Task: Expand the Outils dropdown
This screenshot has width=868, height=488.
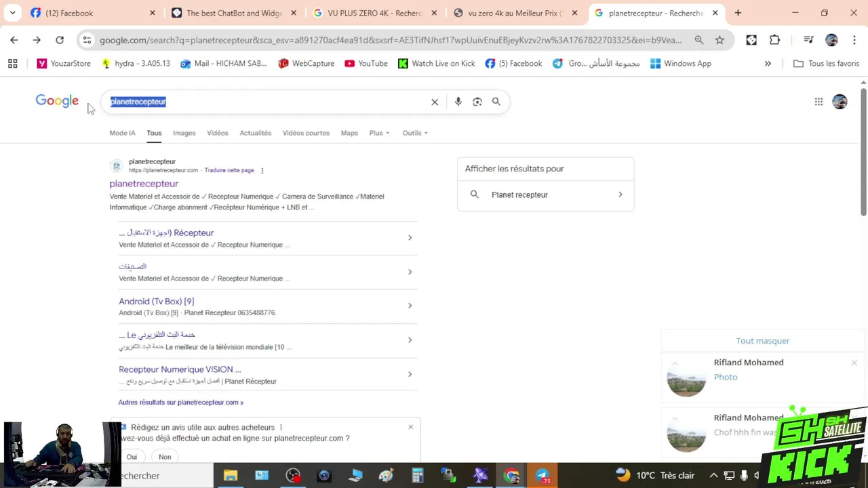Action: tap(415, 133)
